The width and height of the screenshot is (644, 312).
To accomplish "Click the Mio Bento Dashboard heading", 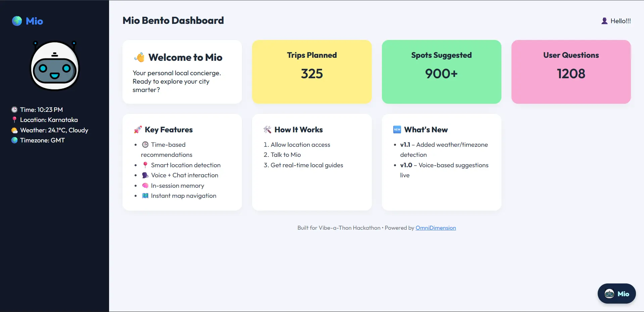I will [173, 20].
